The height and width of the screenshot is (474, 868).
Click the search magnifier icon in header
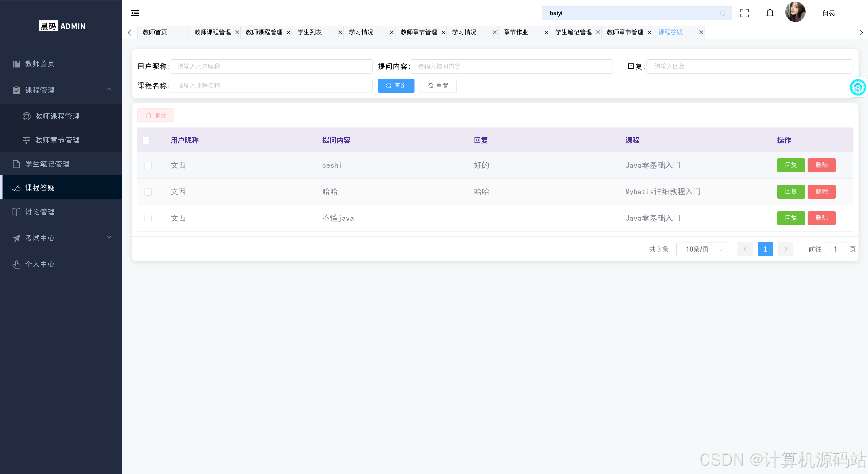coord(722,13)
